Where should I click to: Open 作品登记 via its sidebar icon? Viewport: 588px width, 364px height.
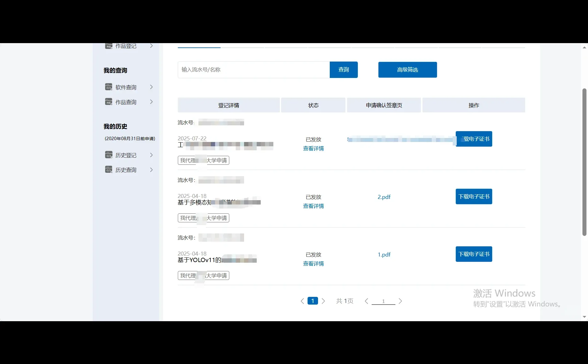108,46
